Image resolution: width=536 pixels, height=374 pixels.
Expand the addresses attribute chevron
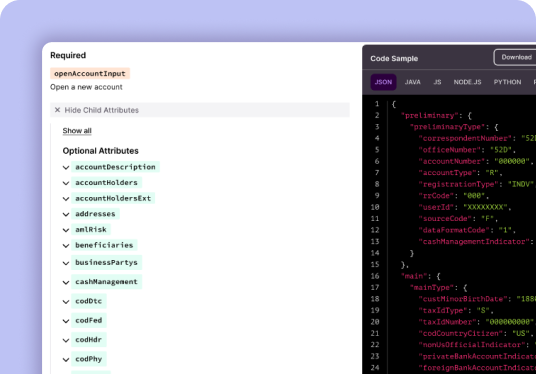pyautogui.click(x=66, y=214)
